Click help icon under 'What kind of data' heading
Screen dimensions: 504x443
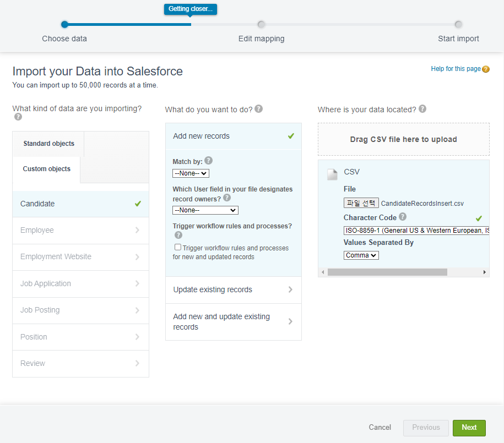pyautogui.click(x=18, y=117)
